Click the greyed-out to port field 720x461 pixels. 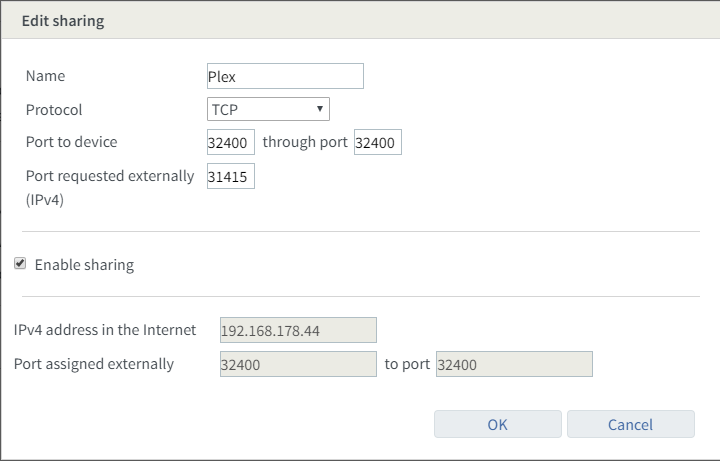(514, 364)
